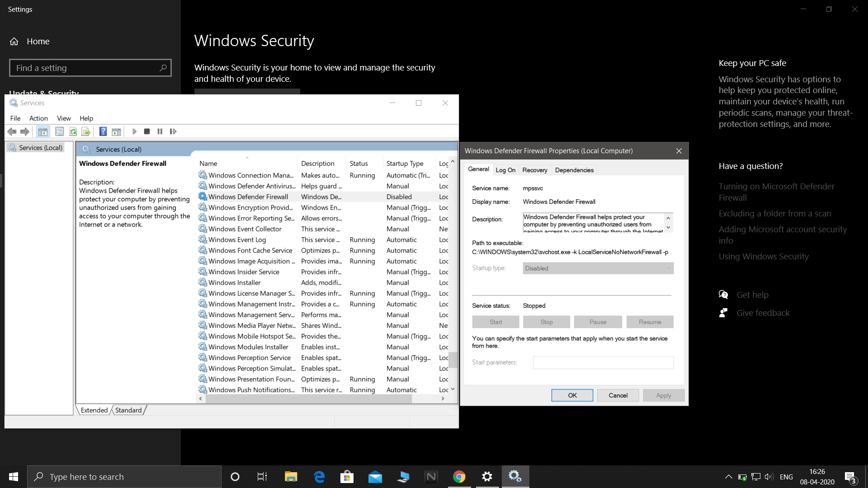This screenshot has width=868, height=488.
Task: Switch to the Log On tab
Action: point(505,170)
